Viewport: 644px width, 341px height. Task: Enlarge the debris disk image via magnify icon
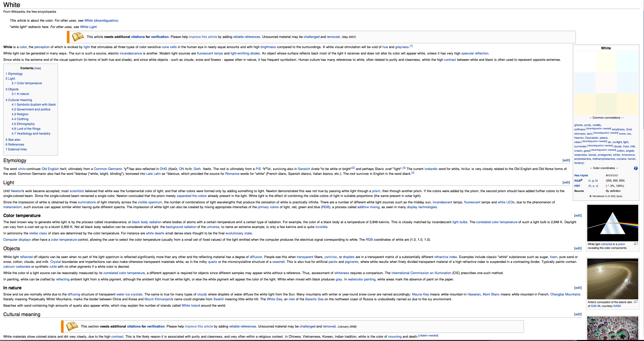[636, 302]
